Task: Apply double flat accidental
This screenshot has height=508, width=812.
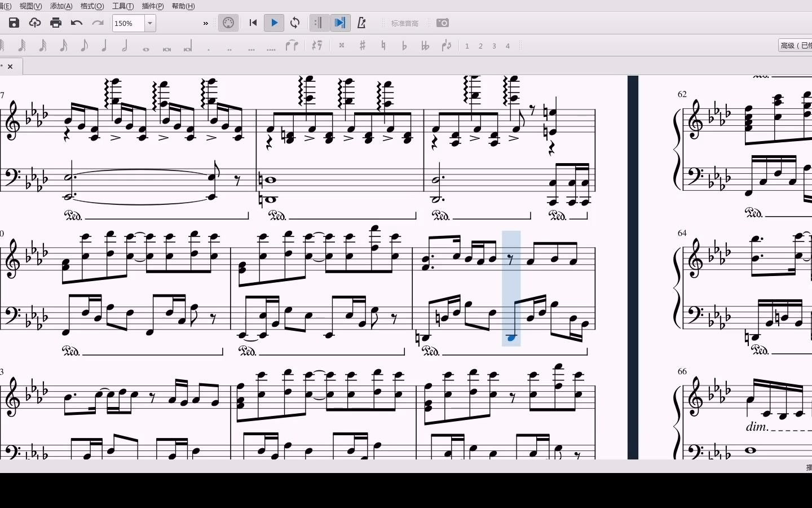Action: pos(425,46)
